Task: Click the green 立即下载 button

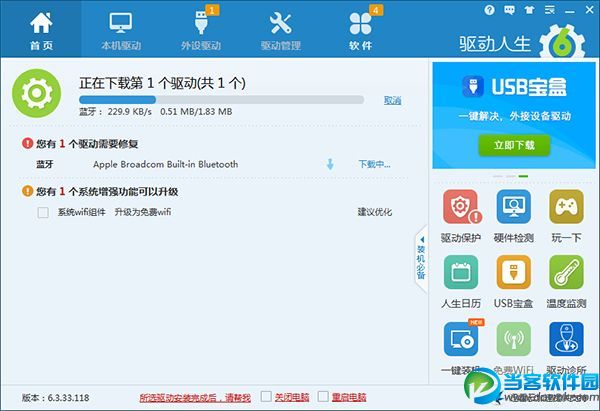Action: [x=514, y=145]
